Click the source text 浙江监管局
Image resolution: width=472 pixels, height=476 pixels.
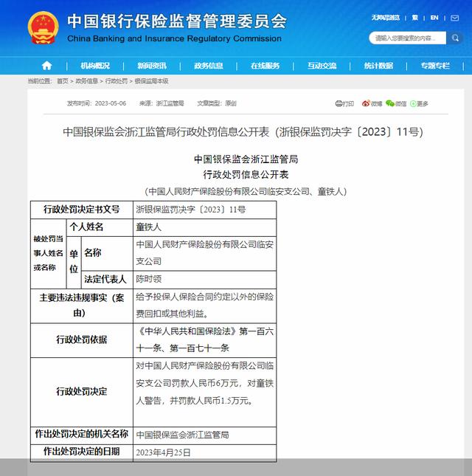coord(170,103)
